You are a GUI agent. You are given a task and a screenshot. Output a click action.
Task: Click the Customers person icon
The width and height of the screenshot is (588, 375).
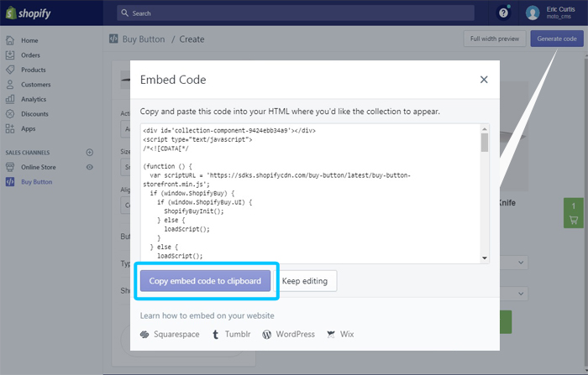(x=10, y=84)
